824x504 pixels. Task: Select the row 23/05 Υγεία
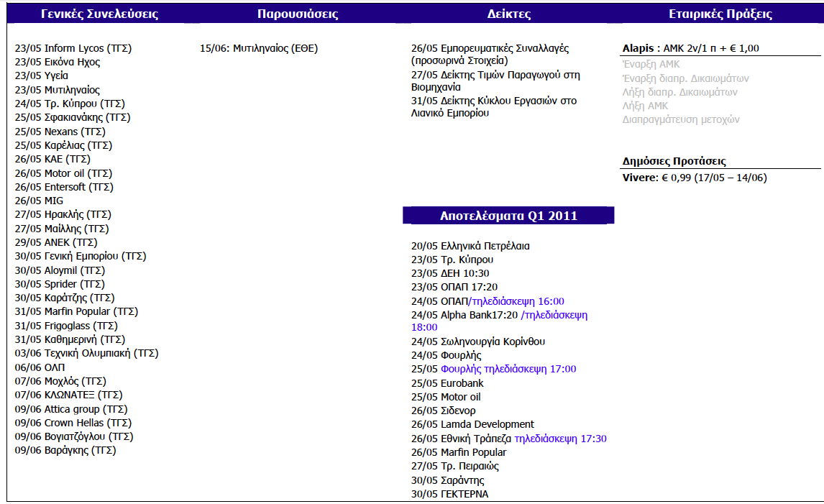(42, 75)
